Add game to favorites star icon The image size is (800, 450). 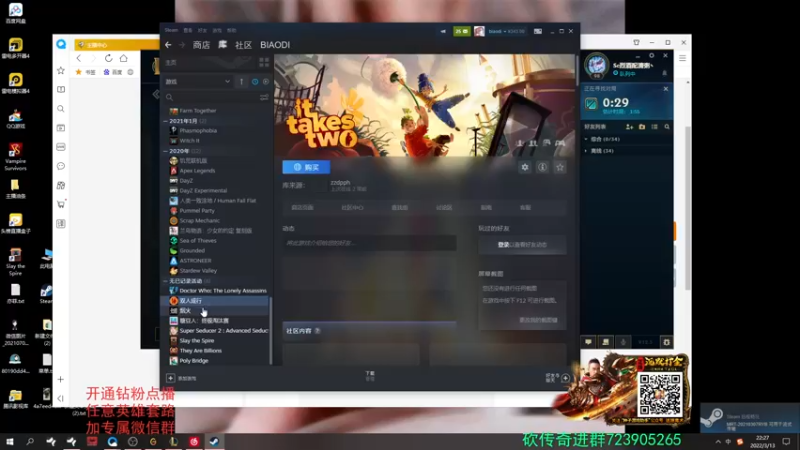(x=560, y=167)
